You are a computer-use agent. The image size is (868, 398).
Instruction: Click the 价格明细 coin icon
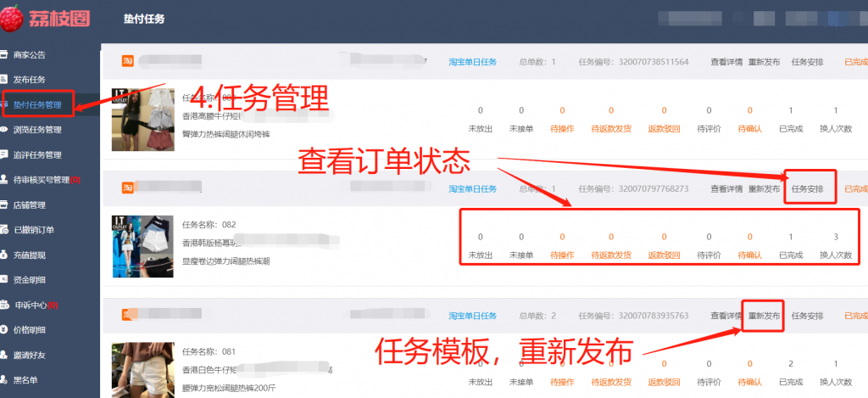(3, 330)
